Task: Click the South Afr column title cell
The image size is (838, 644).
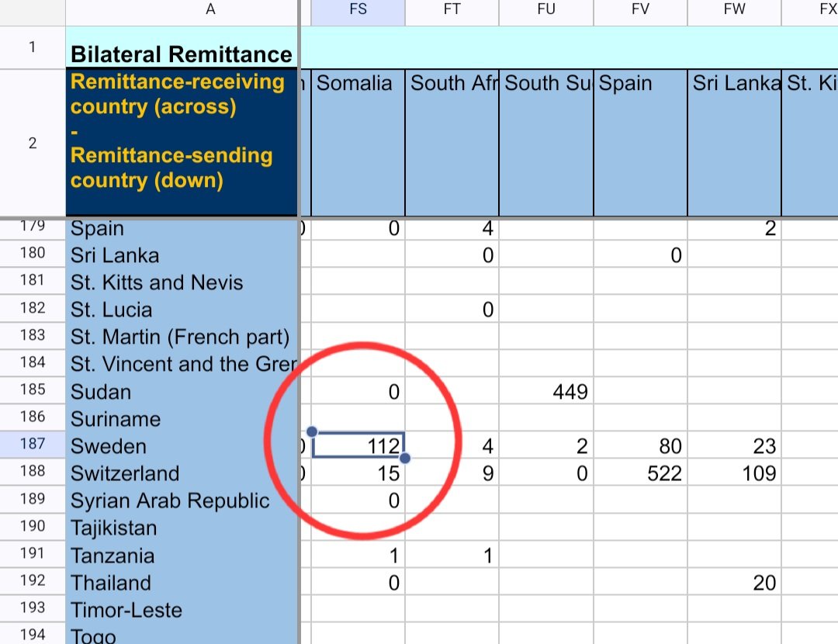Action: point(452,143)
